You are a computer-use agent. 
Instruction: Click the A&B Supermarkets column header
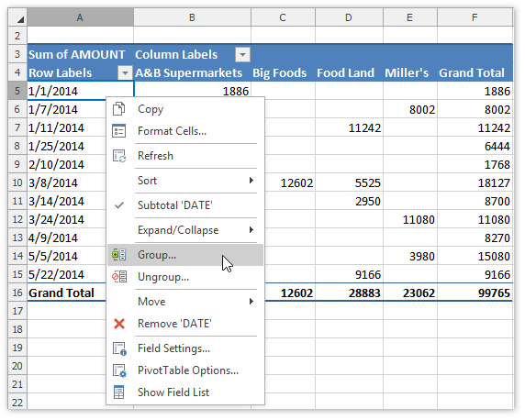click(x=192, y=72)
